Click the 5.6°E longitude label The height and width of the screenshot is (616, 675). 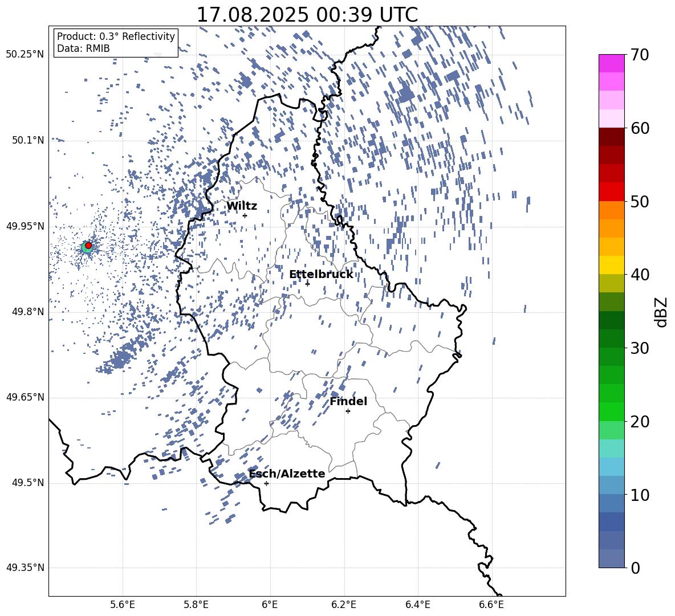(x=123, y=605)
